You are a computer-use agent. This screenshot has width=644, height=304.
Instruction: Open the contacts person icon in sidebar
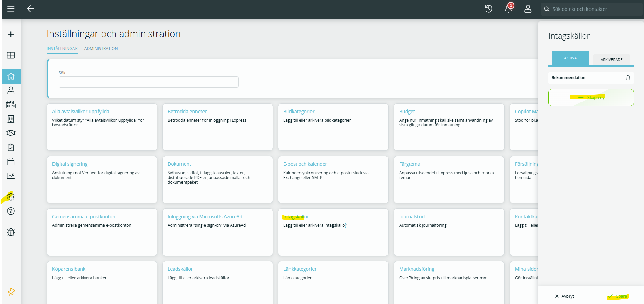click(x=11, y=90)
